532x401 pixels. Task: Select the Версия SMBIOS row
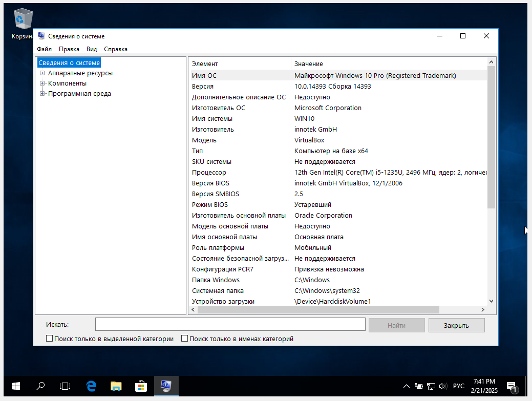338,194
